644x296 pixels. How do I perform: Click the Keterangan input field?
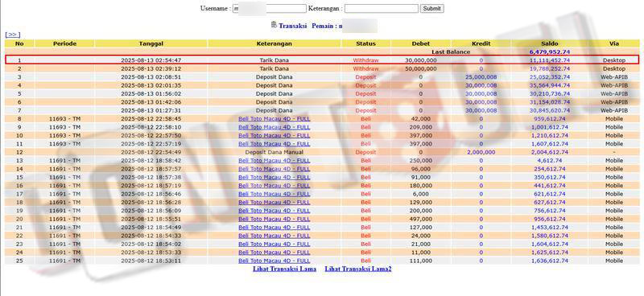coord(381,9)
